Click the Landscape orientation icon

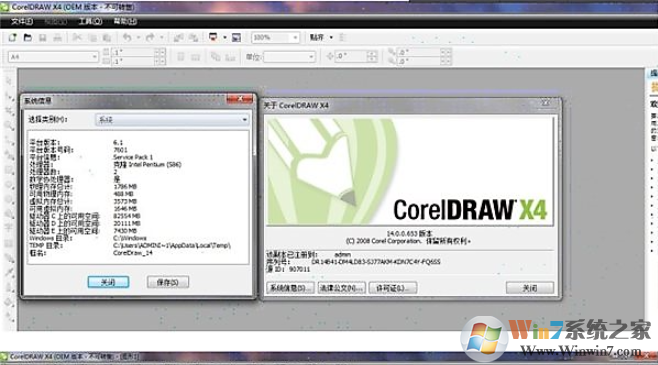pyautogui.click(x=196, y=57)
